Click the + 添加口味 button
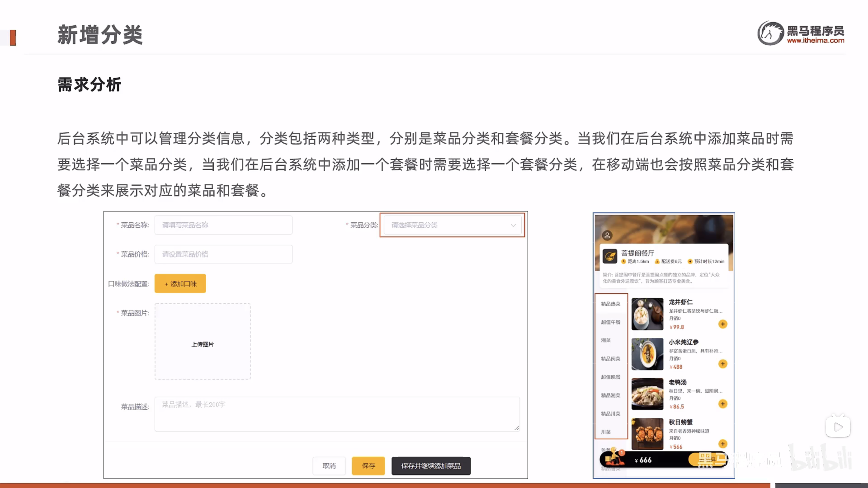Image resolution: width=868 pixels, height=488 pixels. (180, 284)
